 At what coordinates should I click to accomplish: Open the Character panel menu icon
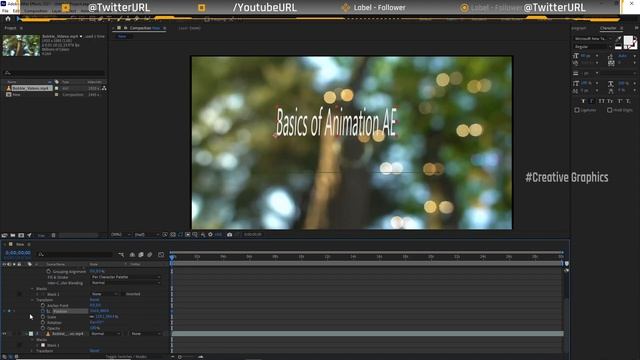tap(622, 28)
